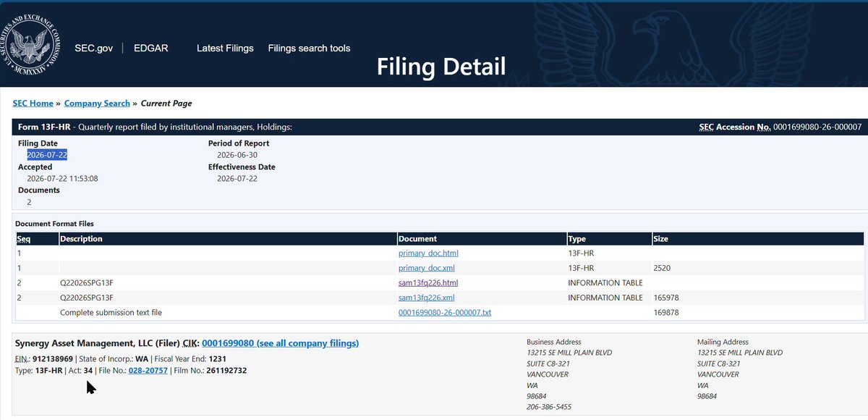Image resolution: width=868 pixels, height=420 pixels.
Task: Click CIK 0001699080 see all company filings
Action: pos(280,343)
